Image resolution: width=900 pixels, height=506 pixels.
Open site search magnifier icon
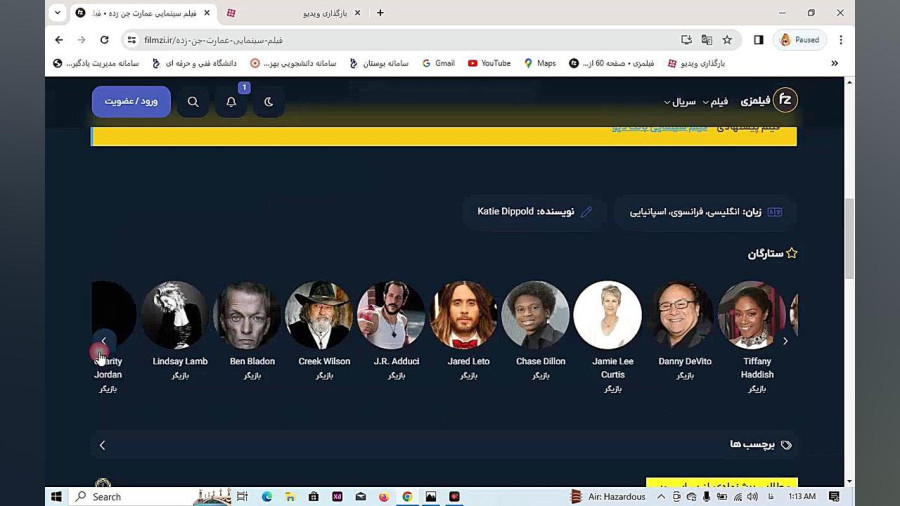pos(193,102)
